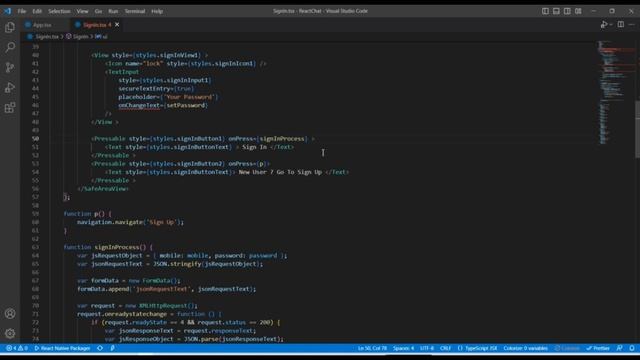Click the debug icon after React Native Packager
Screen dimensions: 640x360
[x=100, y=348]
